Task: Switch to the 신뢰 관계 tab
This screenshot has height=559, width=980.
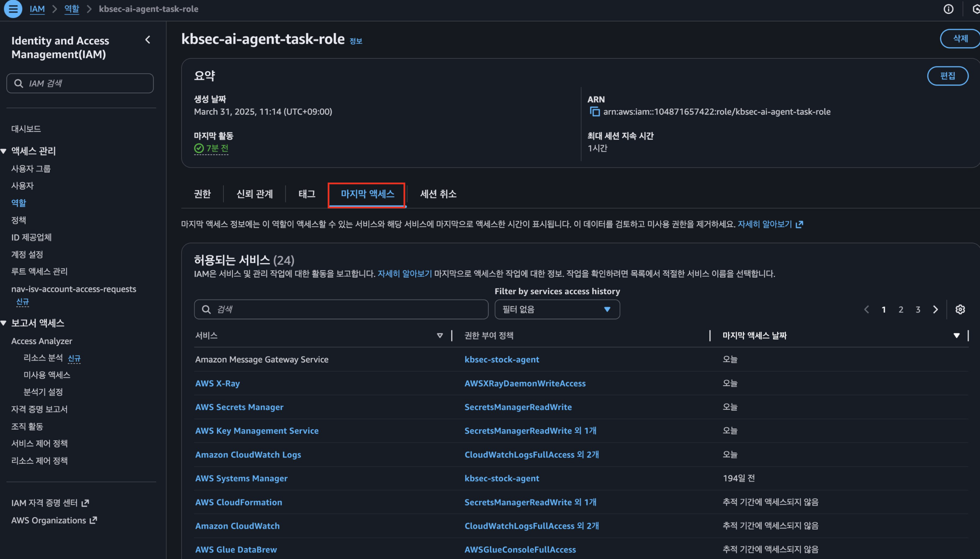Action: (x=254, y=194)
